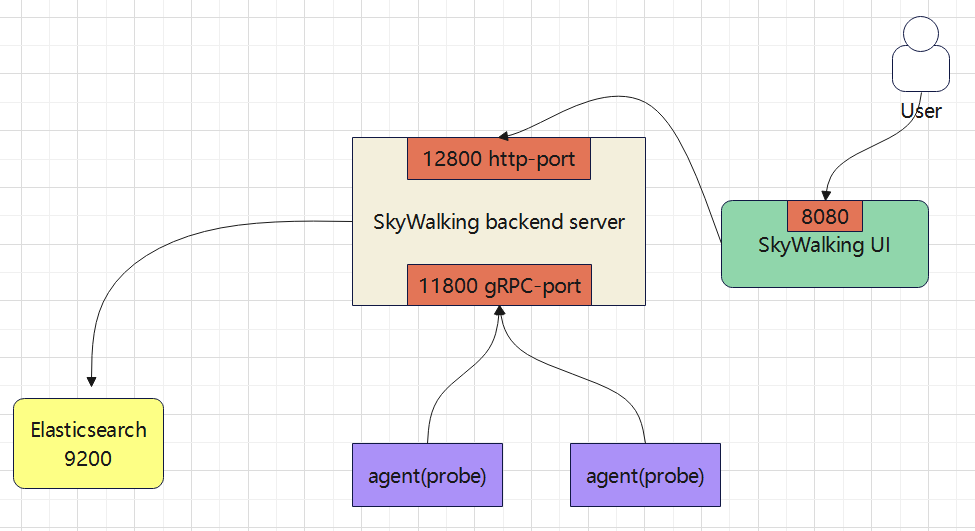Select the User actor figure icon

tap(920, 54)
